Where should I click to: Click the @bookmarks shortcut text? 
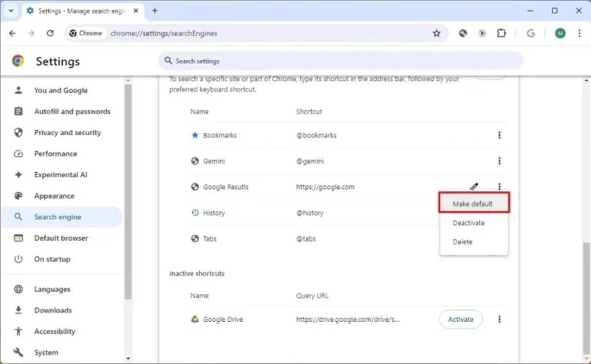316,135
